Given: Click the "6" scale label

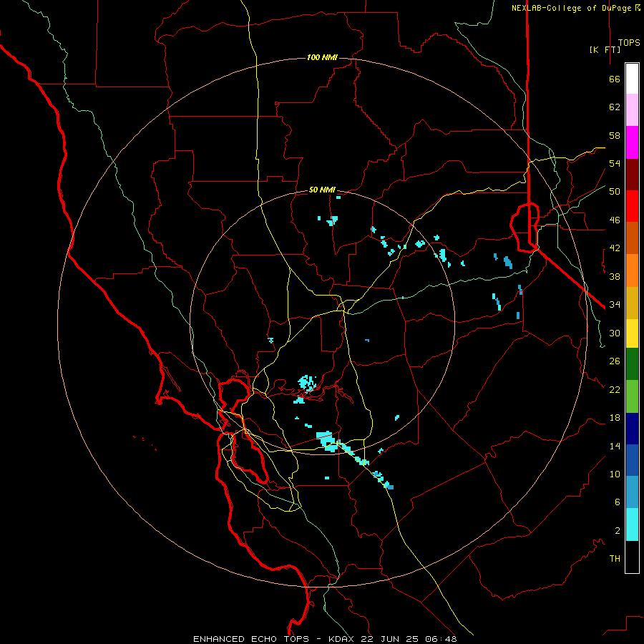Looking at the screenshot, I should coord(618,502).
